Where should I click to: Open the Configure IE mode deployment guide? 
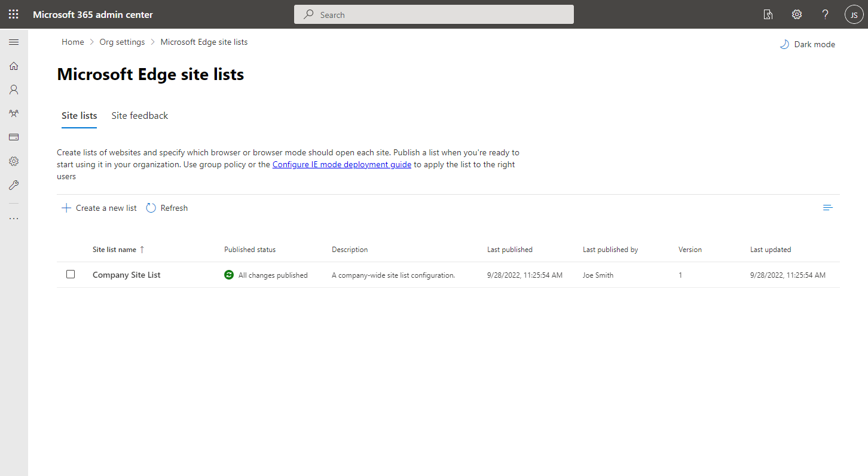(341, 164)
